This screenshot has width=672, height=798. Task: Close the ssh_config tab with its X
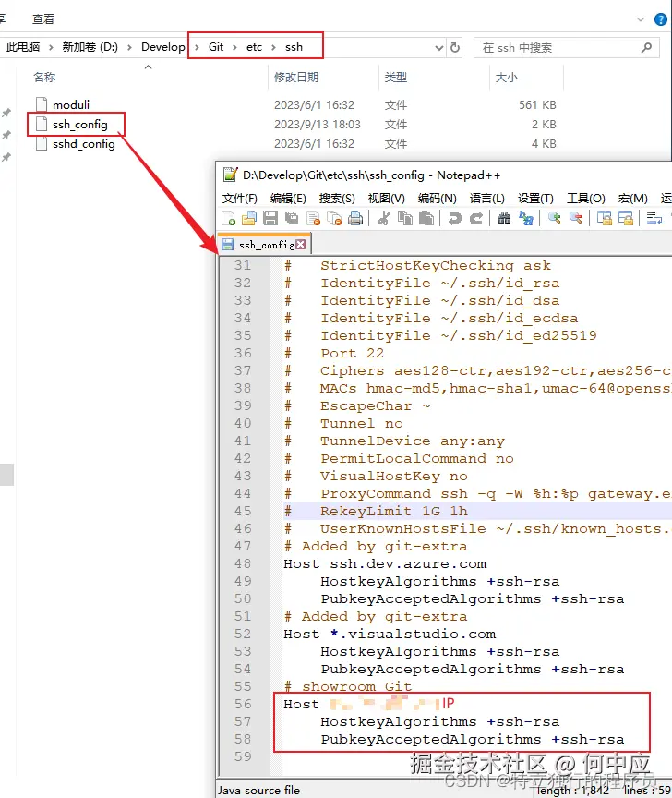[x=301, y=244]
